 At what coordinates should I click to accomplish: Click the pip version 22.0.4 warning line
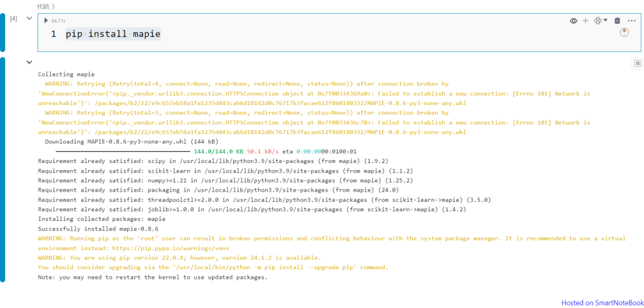(179, 258)
